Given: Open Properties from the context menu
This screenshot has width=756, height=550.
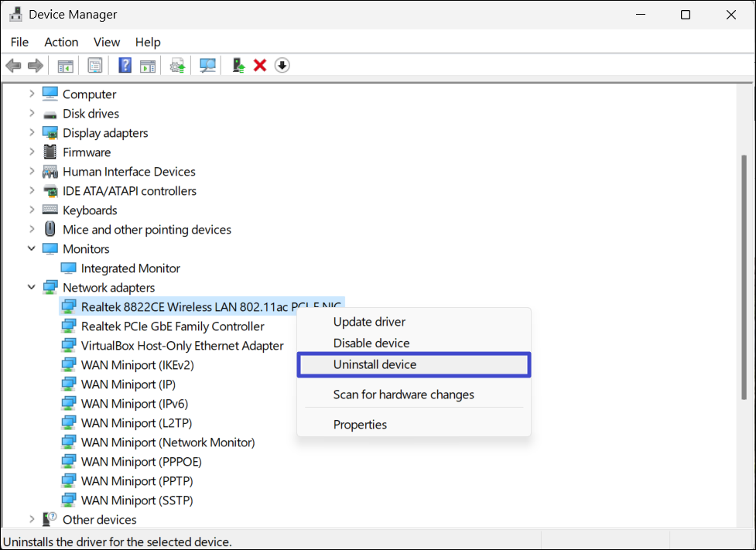Looking at the screenshot, I should click(360, 425).
